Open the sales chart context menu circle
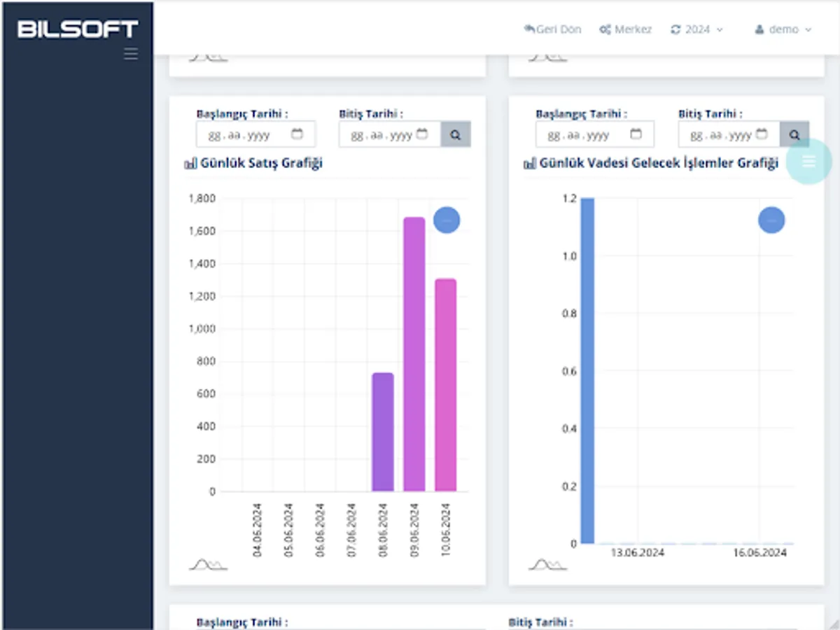 pyautogui.click(x=447, y=220)
